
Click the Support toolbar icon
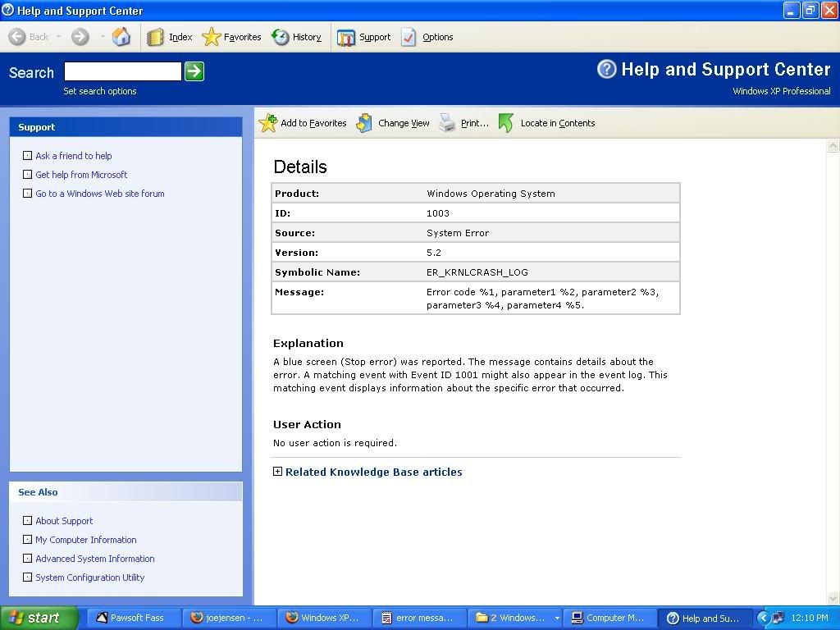click(x=346, y=37)
